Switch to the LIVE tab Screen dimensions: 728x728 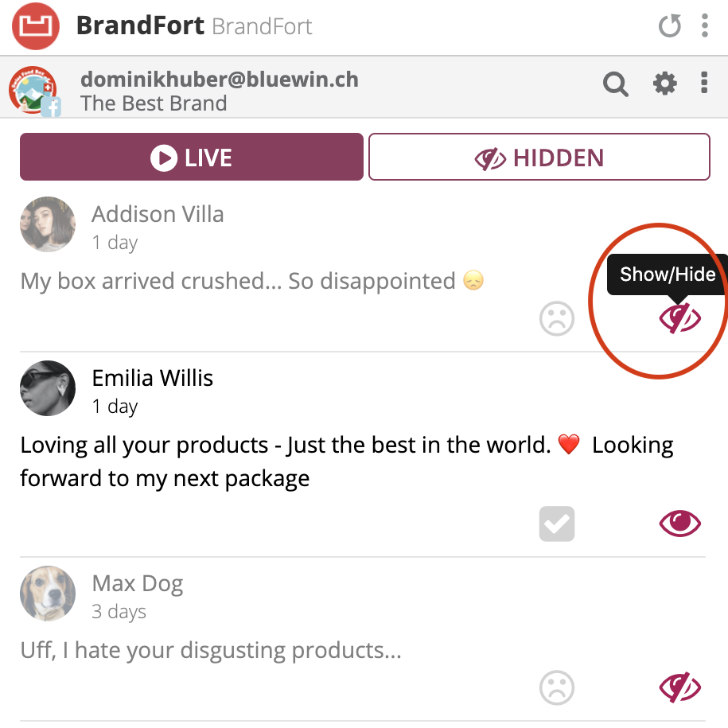point(191,157)
